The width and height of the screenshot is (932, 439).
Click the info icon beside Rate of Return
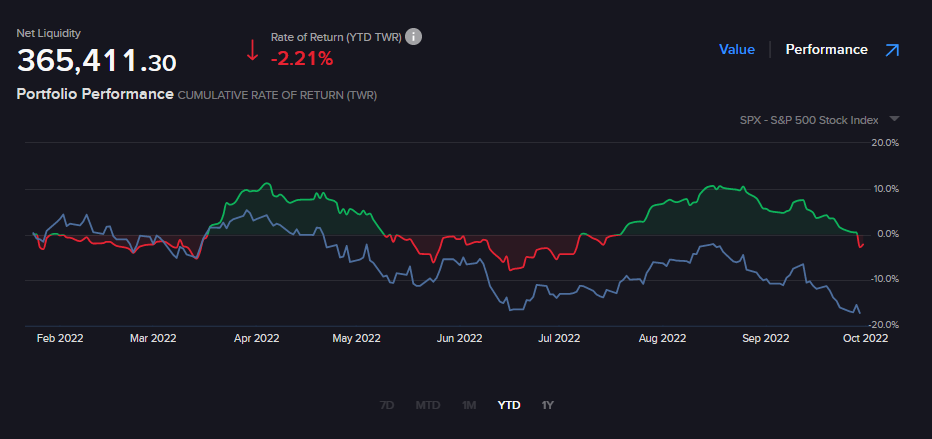click(x=413, y=37)
